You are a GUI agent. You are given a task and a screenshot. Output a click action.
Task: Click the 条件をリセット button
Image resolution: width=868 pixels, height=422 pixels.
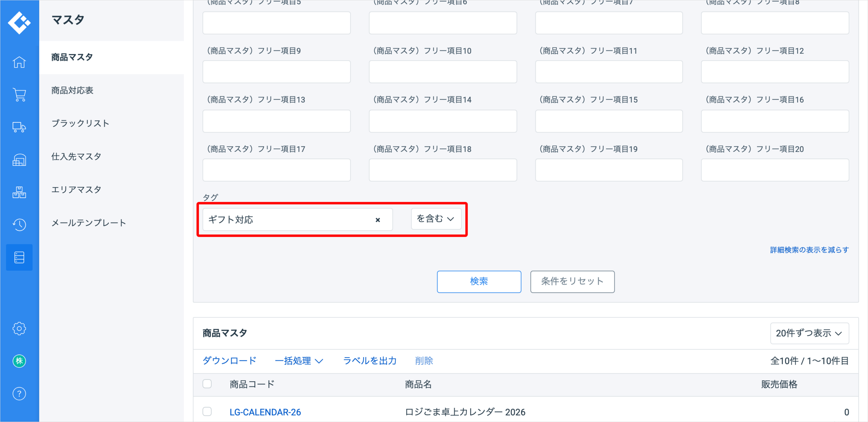572,282
